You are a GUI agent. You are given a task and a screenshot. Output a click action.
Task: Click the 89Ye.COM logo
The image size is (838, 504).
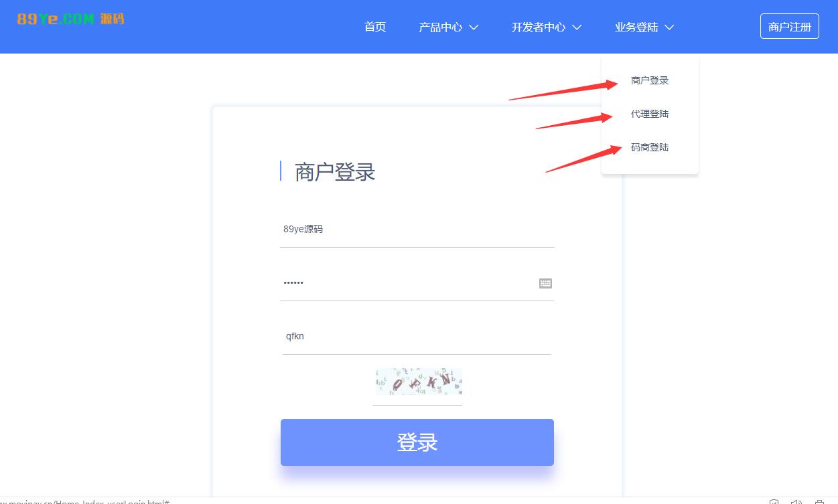[x=70, y=19]
